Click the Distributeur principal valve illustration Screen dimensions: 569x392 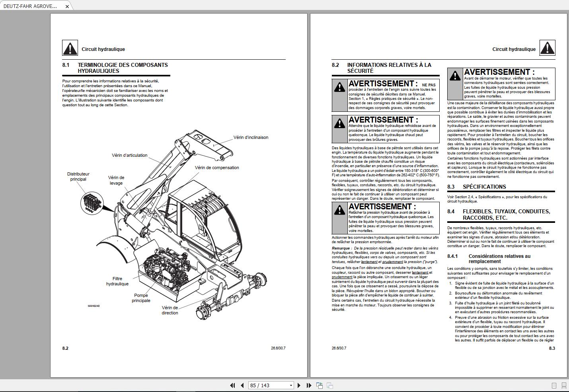tap(92, 202)
